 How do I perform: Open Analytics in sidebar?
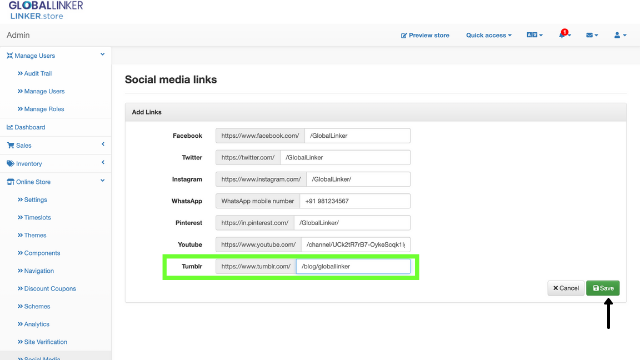coord(33,324)
